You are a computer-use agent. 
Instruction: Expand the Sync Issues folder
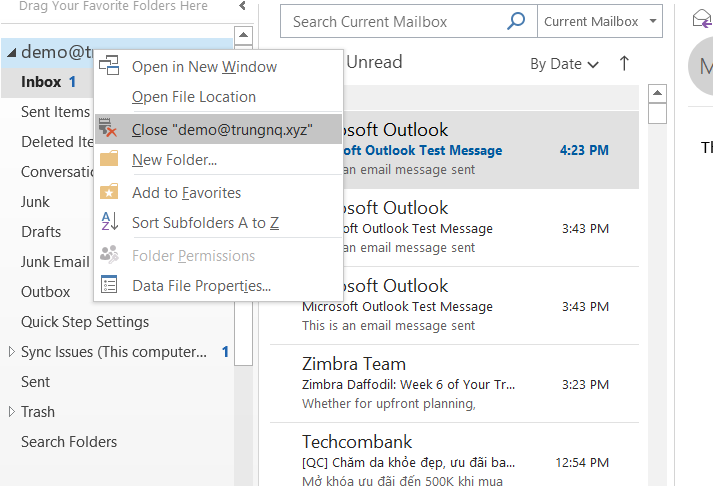(12, 351)
